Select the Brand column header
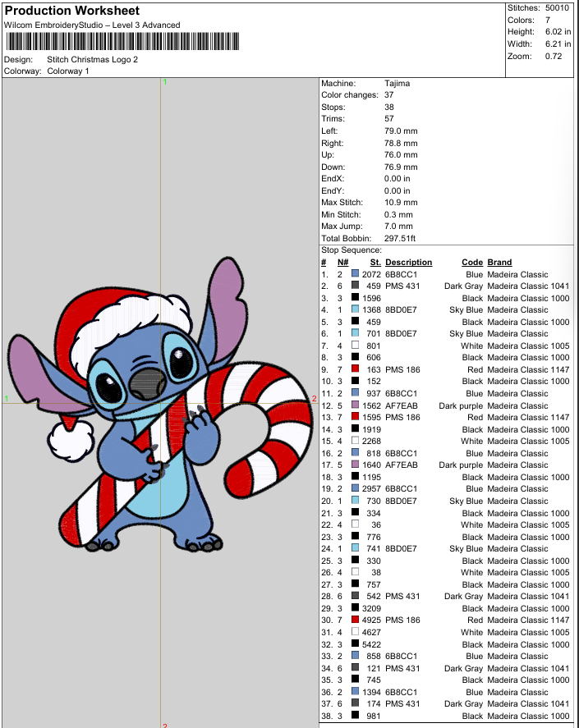Screen dimensions: 579x728 click(x=499, y=263)
